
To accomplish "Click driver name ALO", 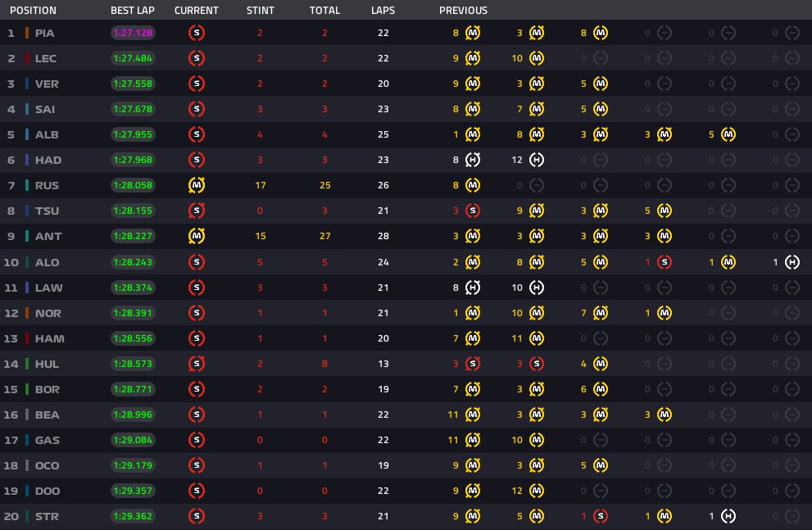I will 47,262.
